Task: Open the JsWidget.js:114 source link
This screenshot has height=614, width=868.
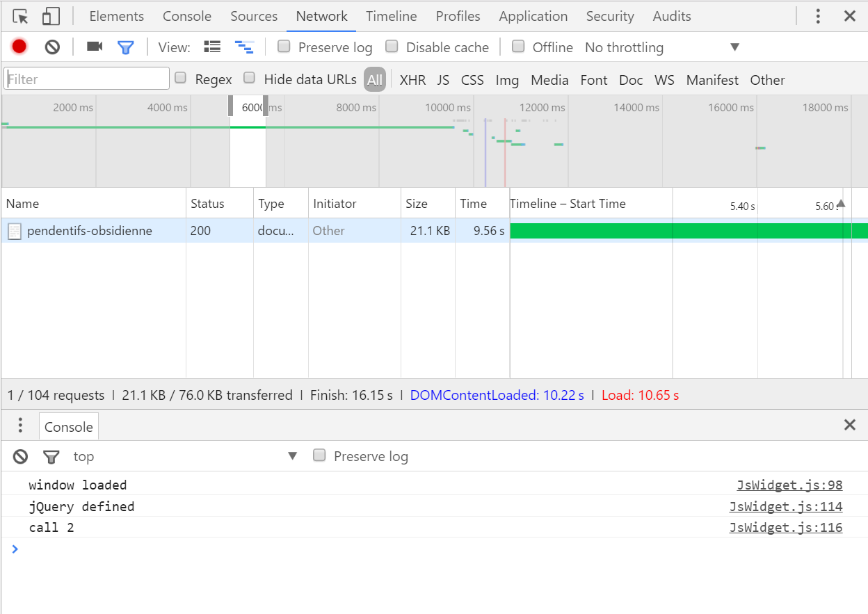Action: 786,506
